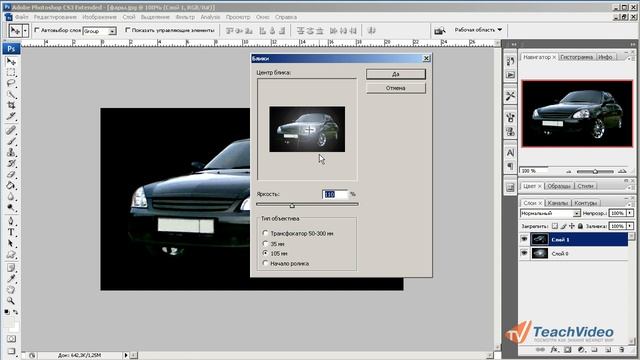Switch to the Образцы tab
This screenshot has height=360, width=640.
(558, 186)
